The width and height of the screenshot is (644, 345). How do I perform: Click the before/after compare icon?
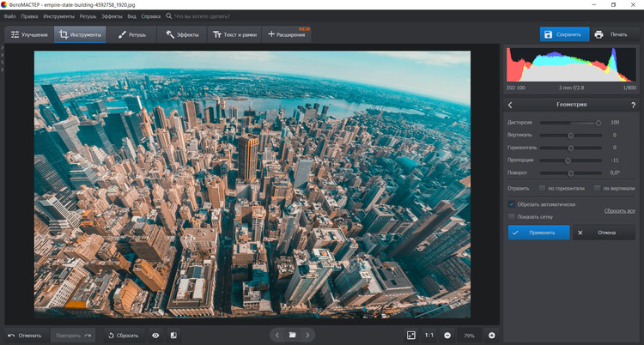pyautogui.click(x=173, y=335)
